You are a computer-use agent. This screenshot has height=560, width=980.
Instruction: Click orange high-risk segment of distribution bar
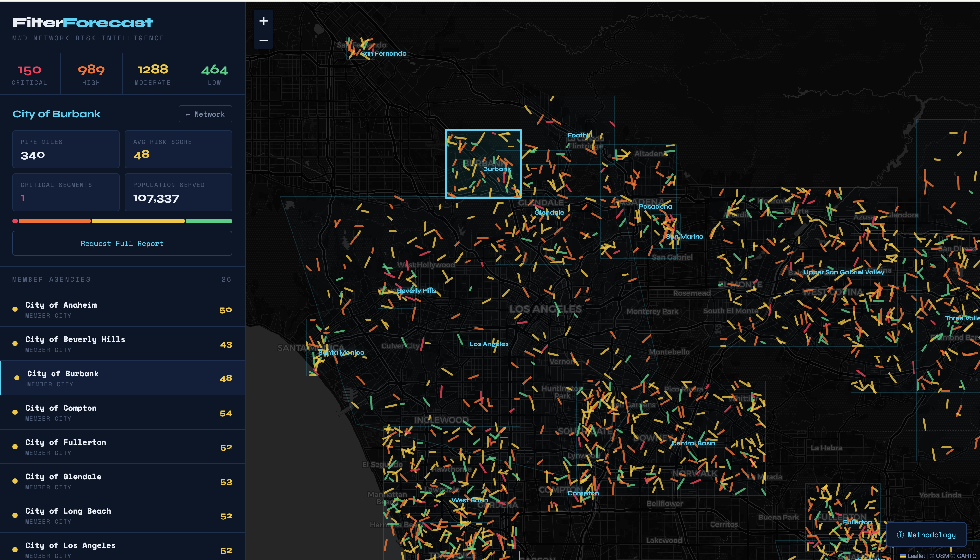tap(54, 221)
